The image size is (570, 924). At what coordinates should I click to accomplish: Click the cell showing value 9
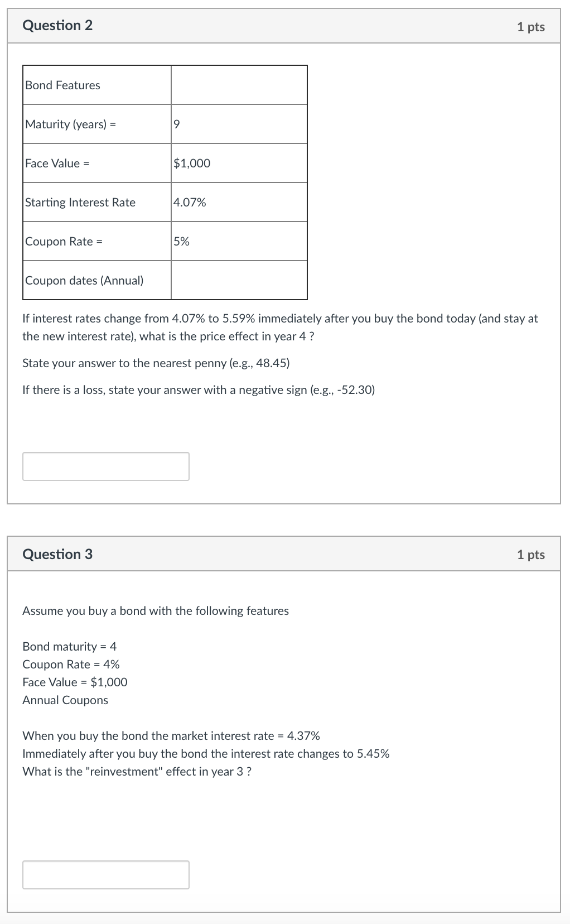tap(176, 124)
